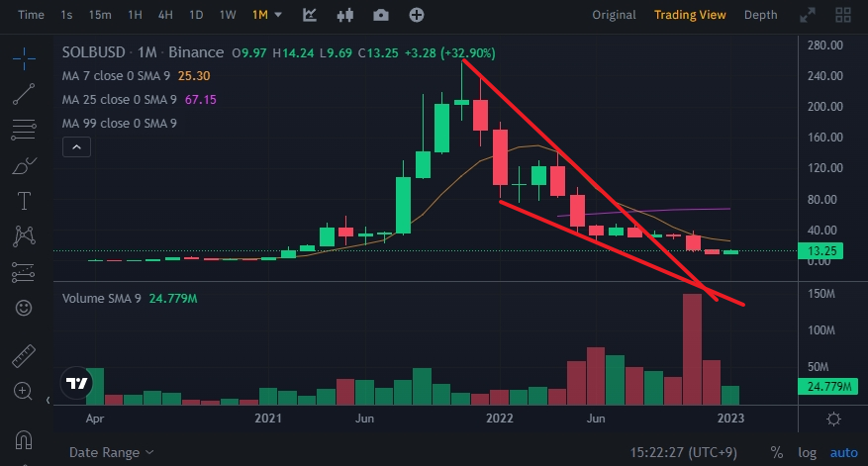Select the 1D interval

(196, 15)
